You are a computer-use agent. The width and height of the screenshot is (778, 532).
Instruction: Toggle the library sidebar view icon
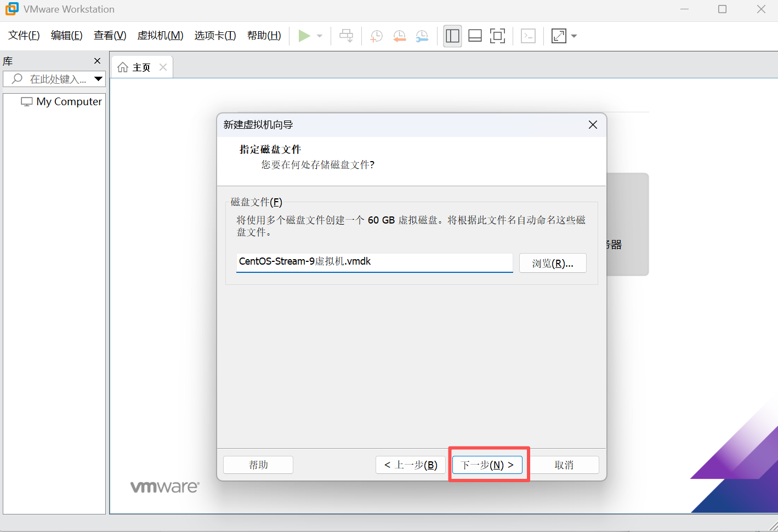452,36
